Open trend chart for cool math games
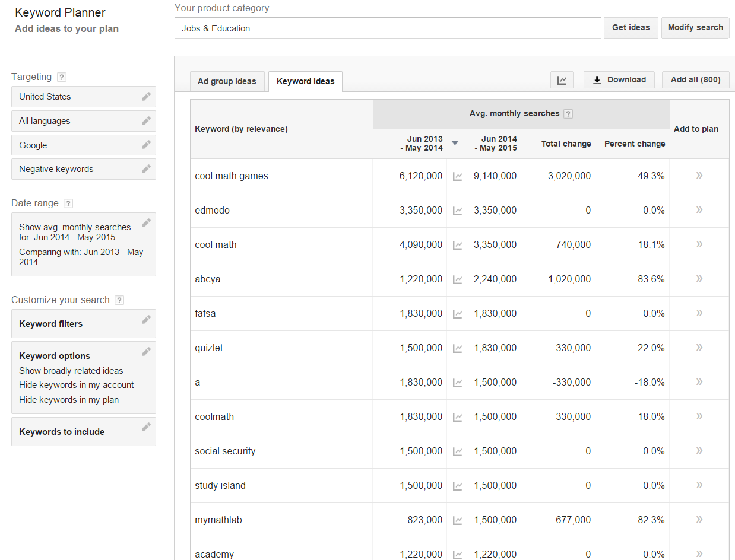 [457, 176]
